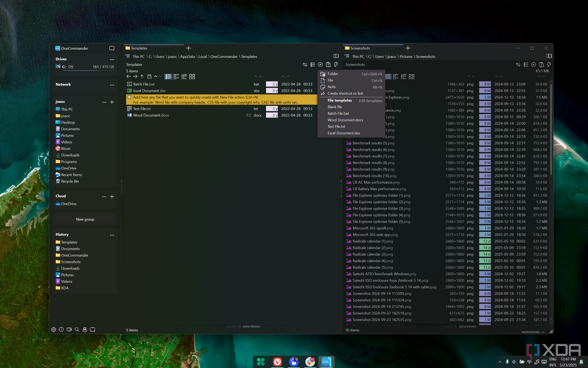This screenshot has width=588, height=368.
Task: Tick checkbox on yellow 'Add here any file' row
Action: point(129,97)
